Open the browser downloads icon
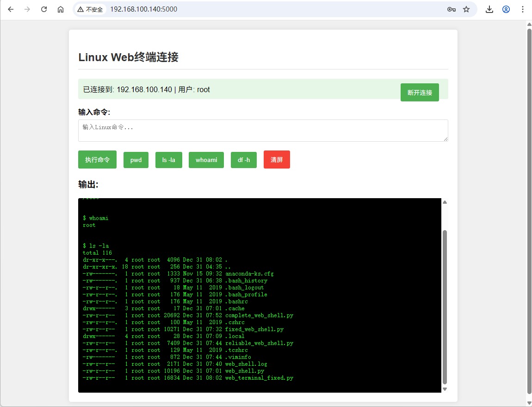The height and width of the screenshot is (407, 532). coord(489,9)
